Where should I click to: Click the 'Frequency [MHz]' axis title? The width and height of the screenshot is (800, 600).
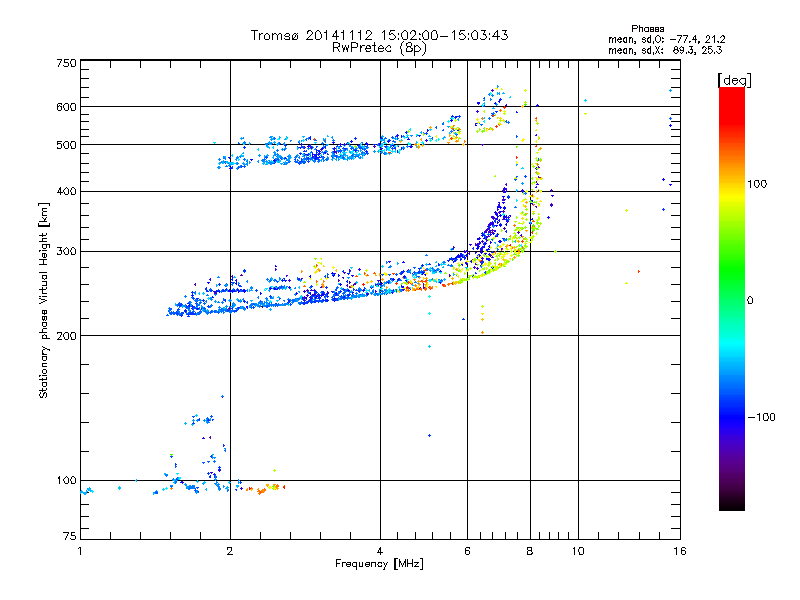[x=379, y=564]
